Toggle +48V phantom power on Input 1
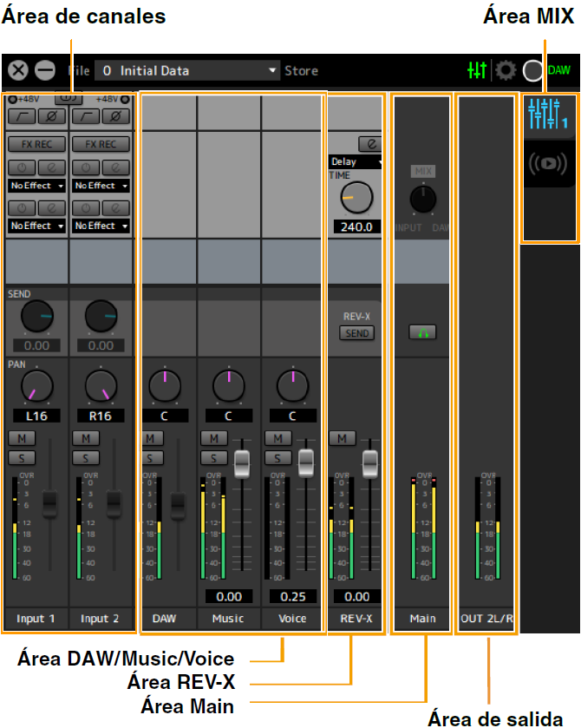 point(11,99)
